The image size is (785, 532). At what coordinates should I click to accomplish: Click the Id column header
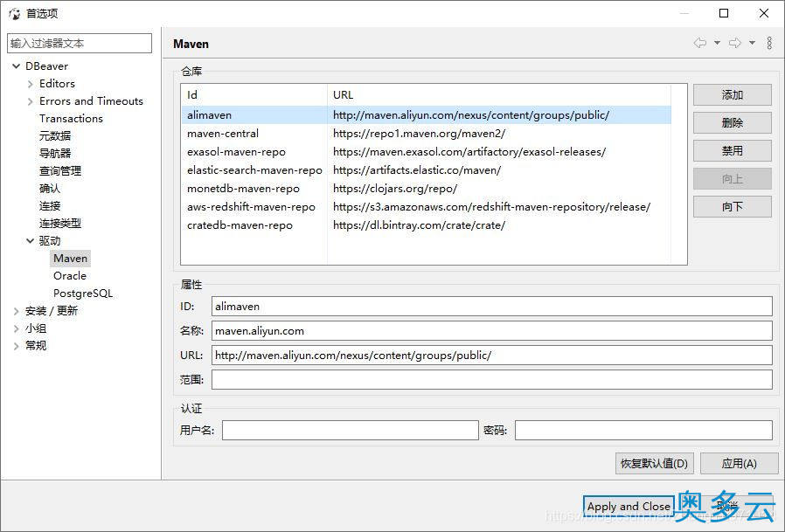[x=254, y=94]
